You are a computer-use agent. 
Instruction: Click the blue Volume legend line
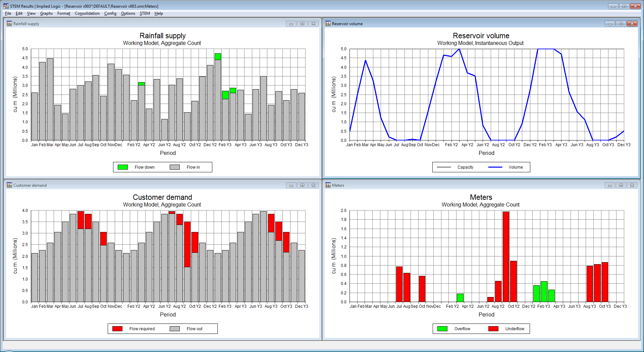click(x=495, y=167)
